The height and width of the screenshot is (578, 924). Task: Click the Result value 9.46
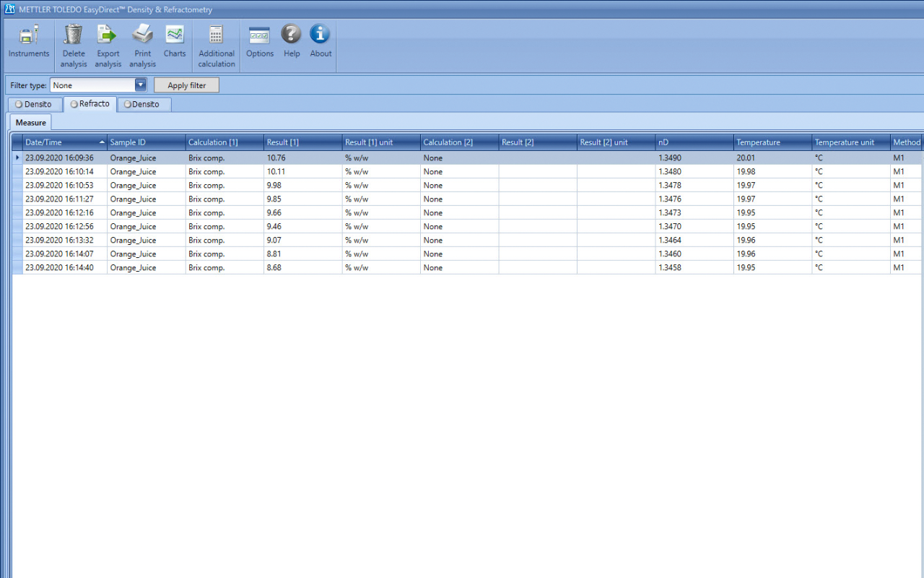pos(274,226)
